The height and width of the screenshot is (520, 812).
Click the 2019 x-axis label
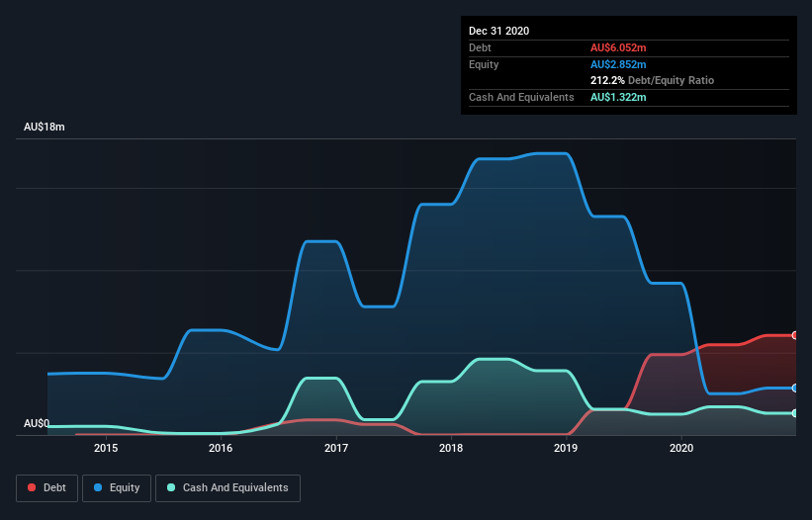coord(566,448)
